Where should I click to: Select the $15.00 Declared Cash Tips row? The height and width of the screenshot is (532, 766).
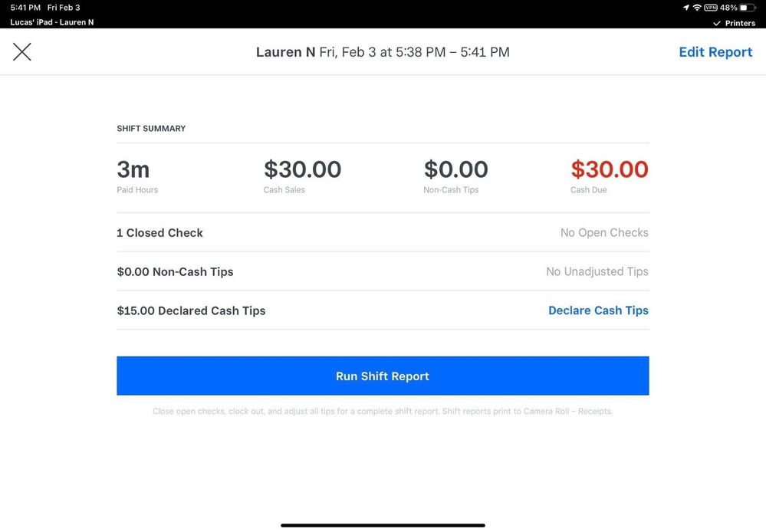(x=191, y=311)
